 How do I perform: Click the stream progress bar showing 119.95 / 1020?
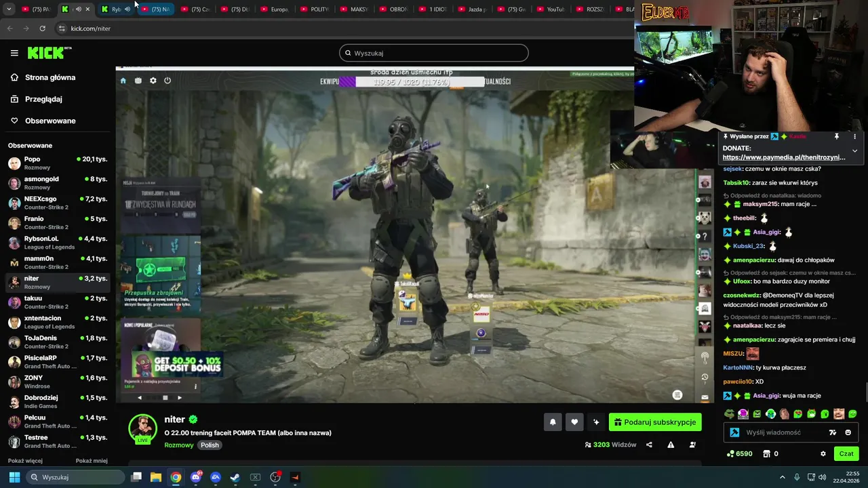coord(412,81)
